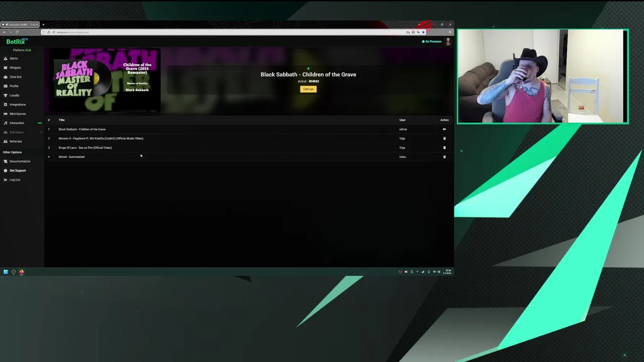Open Documentation link in sidebar

pyautogui.click(x=20, y=161)
